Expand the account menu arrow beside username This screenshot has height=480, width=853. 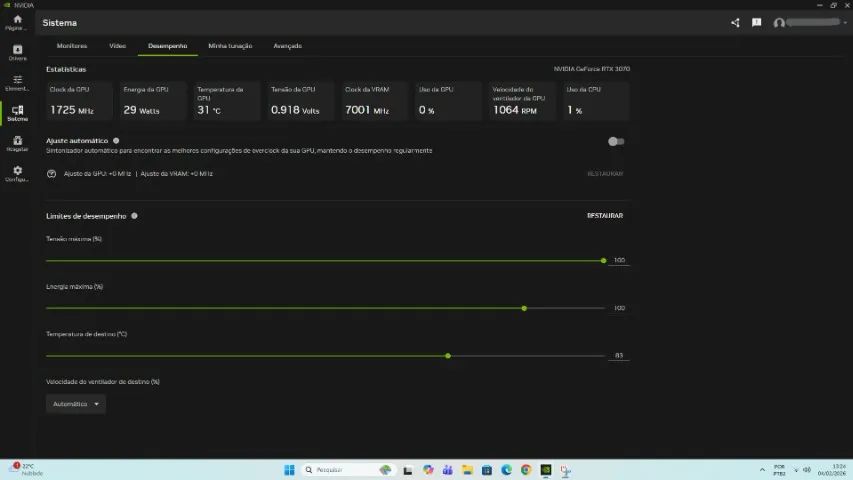(x=845, y=23)
